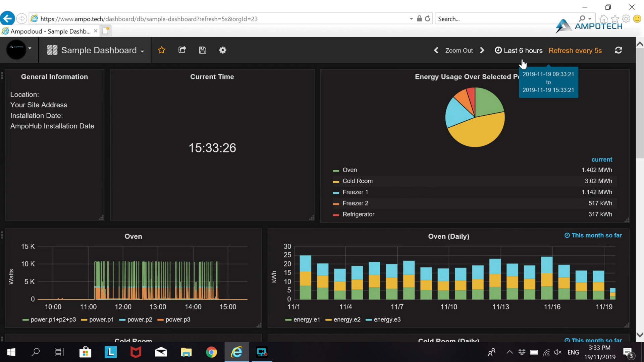The image size is (644, 362).
Task: Click the manual refresh icon
Action: pyautogui.click(x=619, y=50)
